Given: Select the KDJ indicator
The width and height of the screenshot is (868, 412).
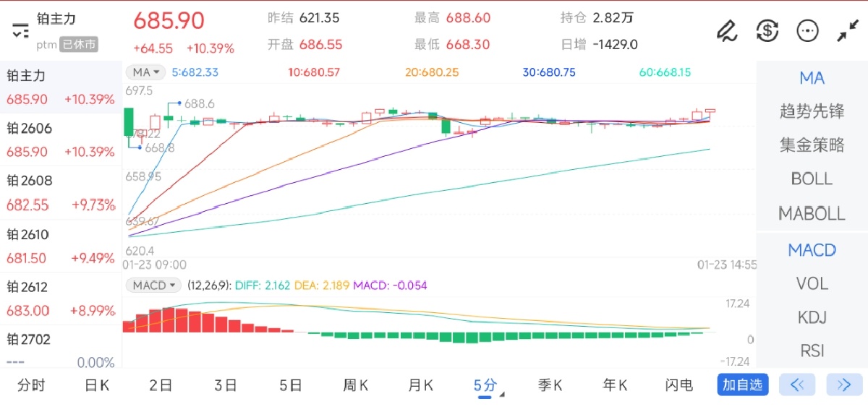Looking at the screenshot, I should (x=812, y=317).
